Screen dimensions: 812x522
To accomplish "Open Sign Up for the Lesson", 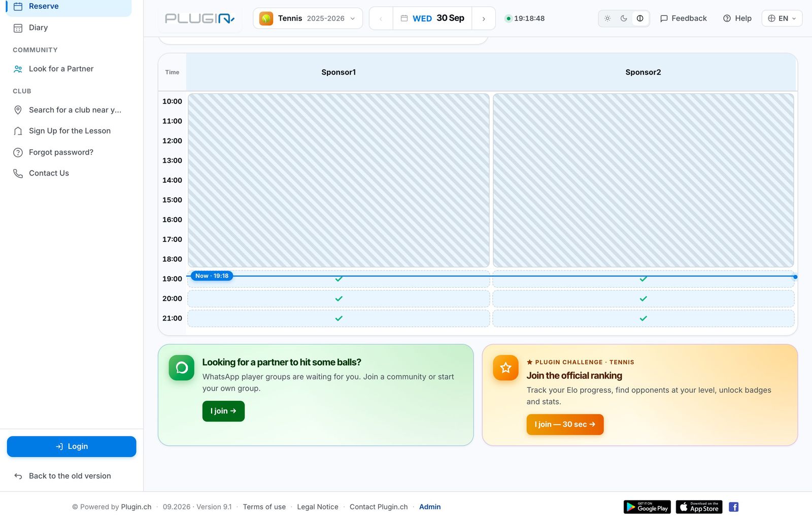I will click(69, 131).
